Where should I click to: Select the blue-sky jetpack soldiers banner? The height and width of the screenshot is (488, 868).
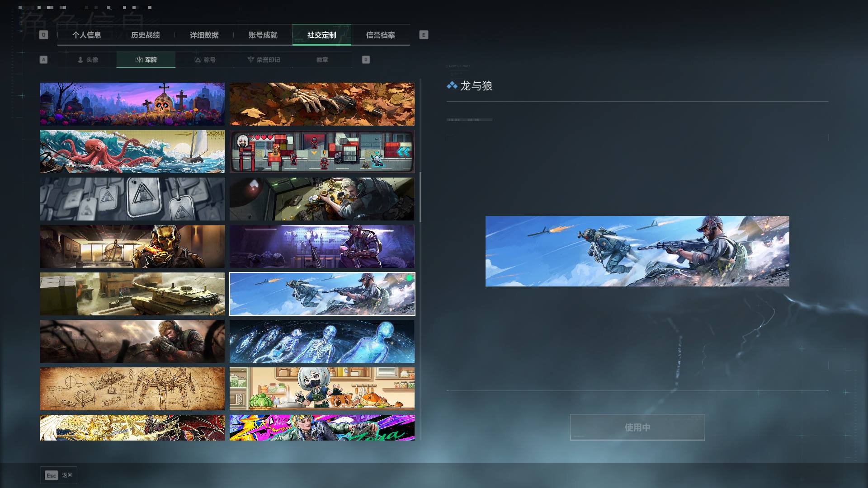(x=322, y=294)
